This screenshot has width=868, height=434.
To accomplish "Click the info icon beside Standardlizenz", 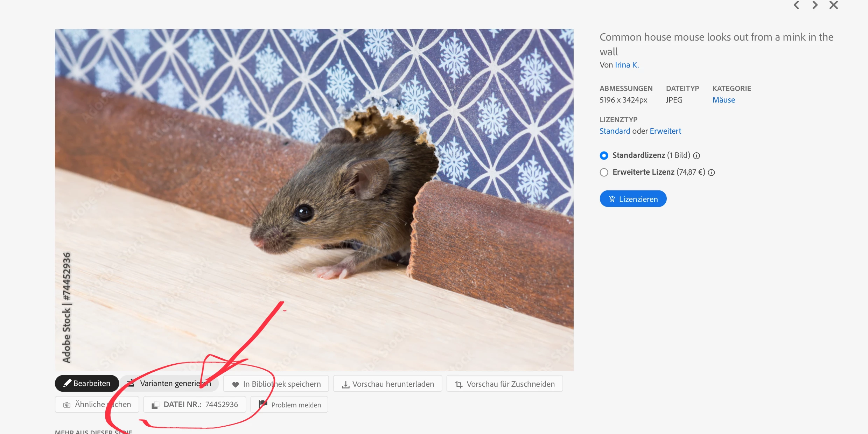I will (696, 156).
